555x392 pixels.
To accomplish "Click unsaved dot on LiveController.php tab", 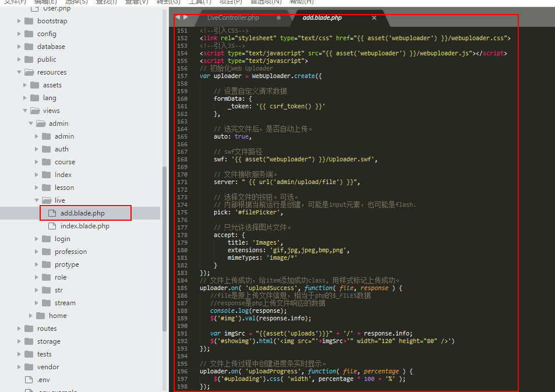I will 278,18.
